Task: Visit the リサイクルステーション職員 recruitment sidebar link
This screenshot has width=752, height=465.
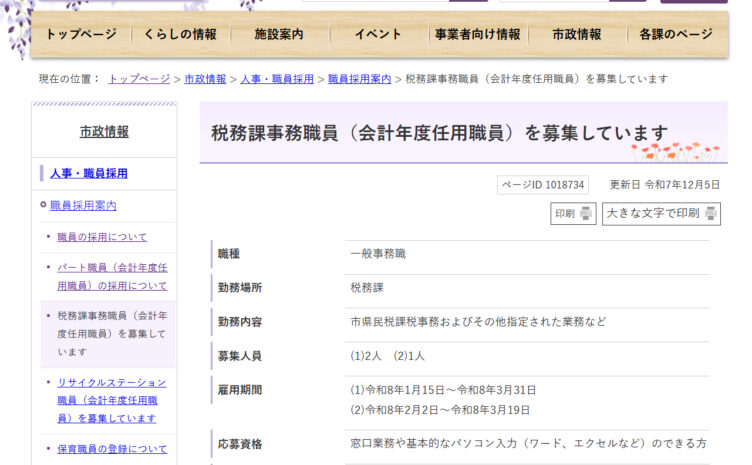Action: tap(112, 400)
